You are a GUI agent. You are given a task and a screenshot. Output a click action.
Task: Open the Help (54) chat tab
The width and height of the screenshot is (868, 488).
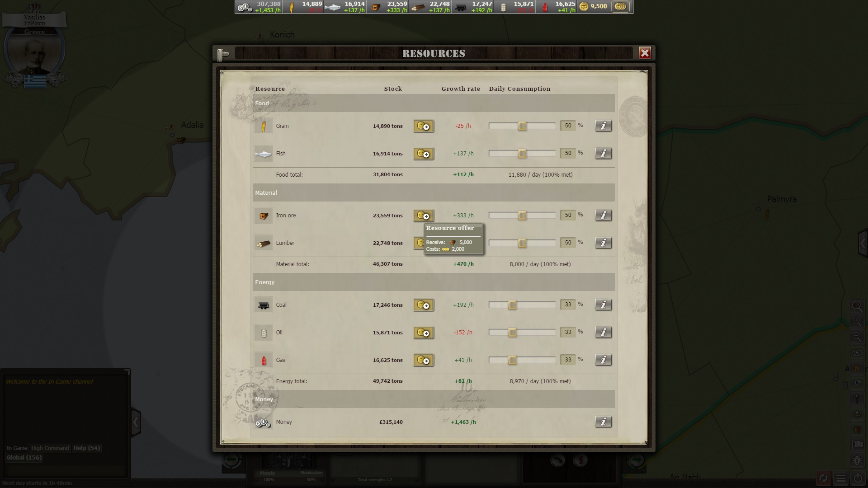pos(87,448)
